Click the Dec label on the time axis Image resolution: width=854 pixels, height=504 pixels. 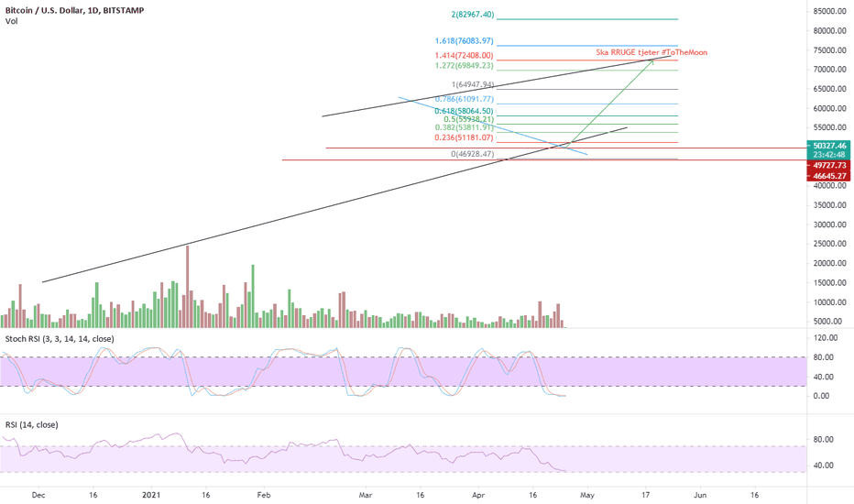point(38,495)
